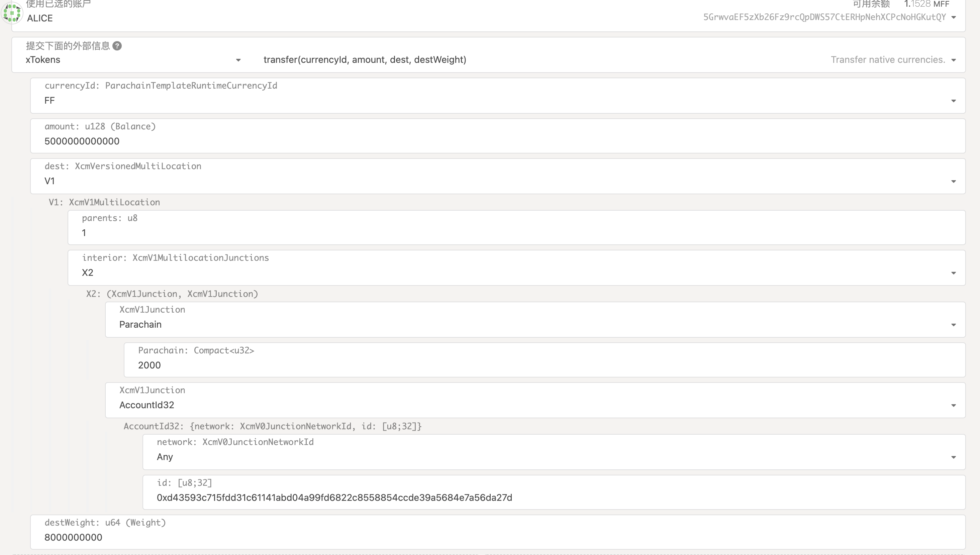This screenshot has width=980, height=555.
Task: Open the dest V1 version dropdown
Action: tap(953, 182)
